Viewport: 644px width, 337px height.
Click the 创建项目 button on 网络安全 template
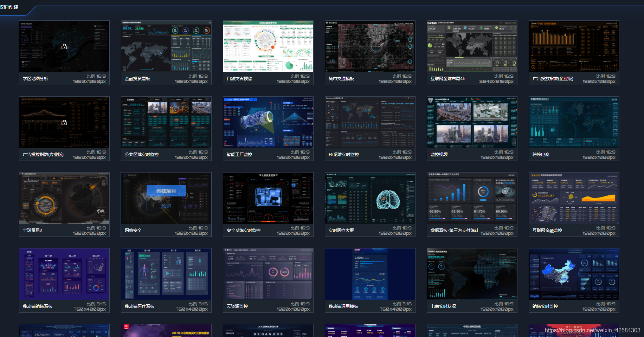pyautogui.click(x=166, y=191)
